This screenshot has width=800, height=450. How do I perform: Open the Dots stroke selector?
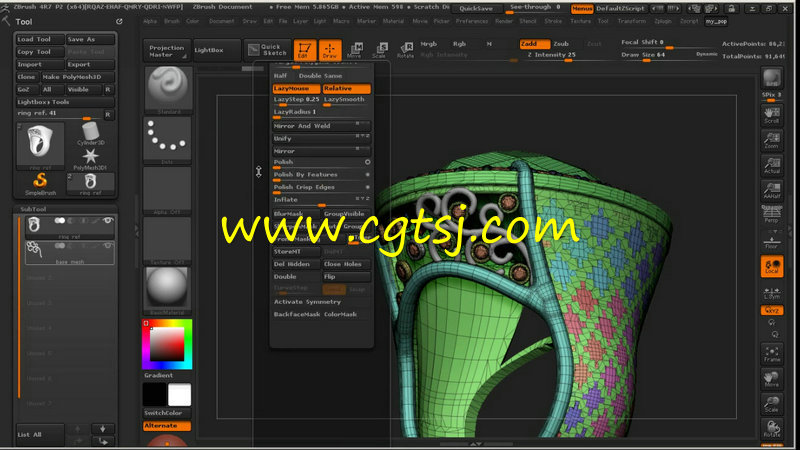coord(167,140)
